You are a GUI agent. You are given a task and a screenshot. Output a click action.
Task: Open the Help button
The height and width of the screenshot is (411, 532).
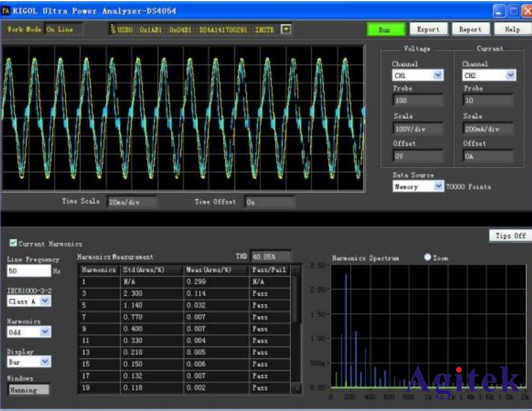click(x=512, y=29)
